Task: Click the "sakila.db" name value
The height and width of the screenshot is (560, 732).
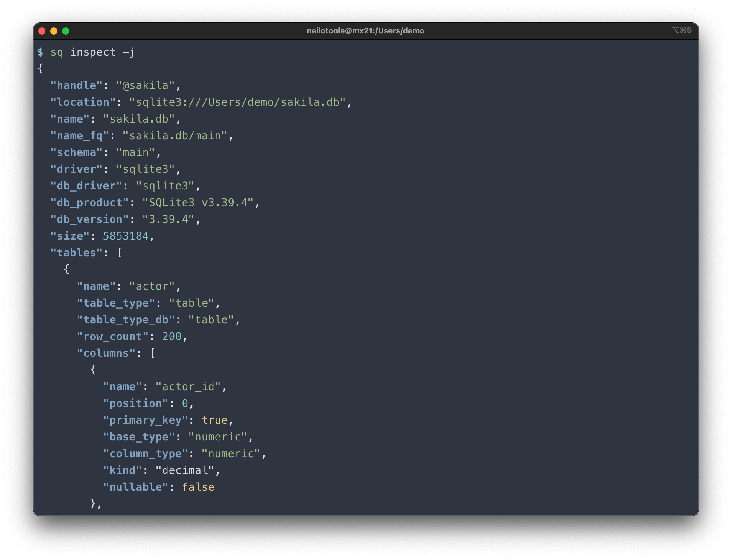Action: tap(139, 119)
